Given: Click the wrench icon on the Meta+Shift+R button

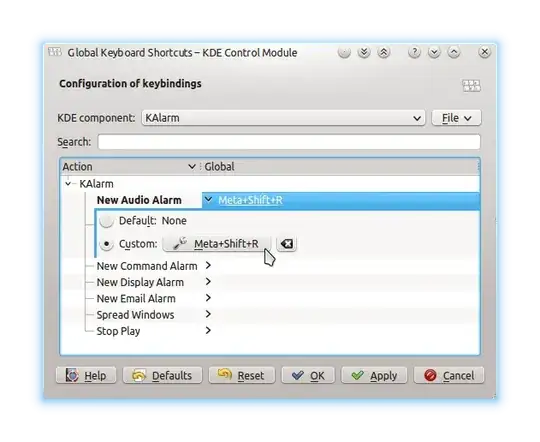Looking at the screenshot, I should click(x=180, y=244).
